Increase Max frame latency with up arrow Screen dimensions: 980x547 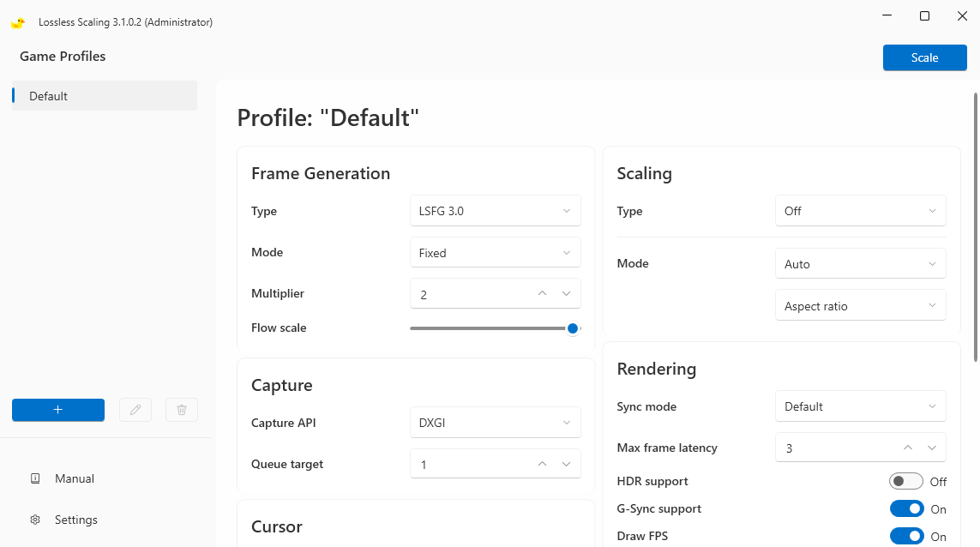tap(907, 448)
